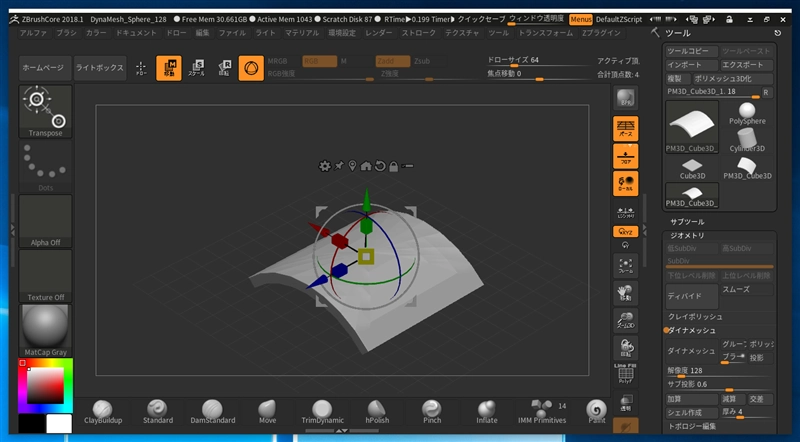Select the ClayBuildup brush

[103, 412]
